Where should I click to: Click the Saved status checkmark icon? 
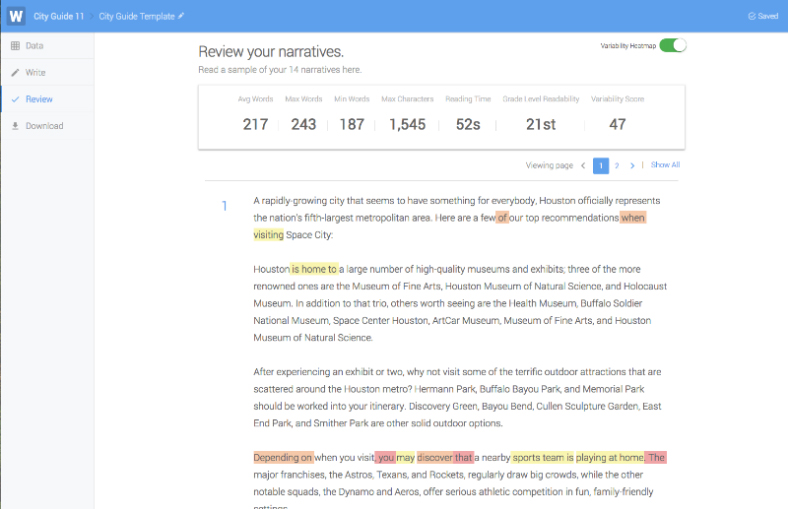(751, 17)
